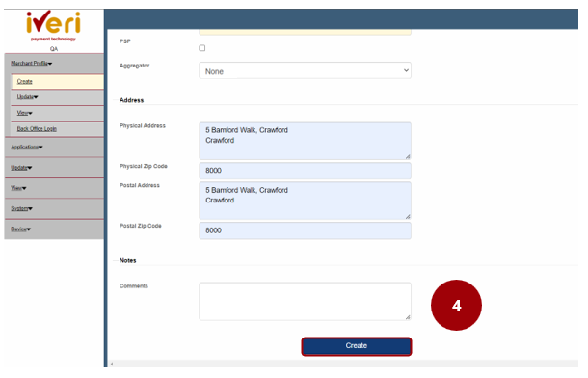Click the blue Create button
Viewport: 588px width, 378px height.
tap(357, 346)
